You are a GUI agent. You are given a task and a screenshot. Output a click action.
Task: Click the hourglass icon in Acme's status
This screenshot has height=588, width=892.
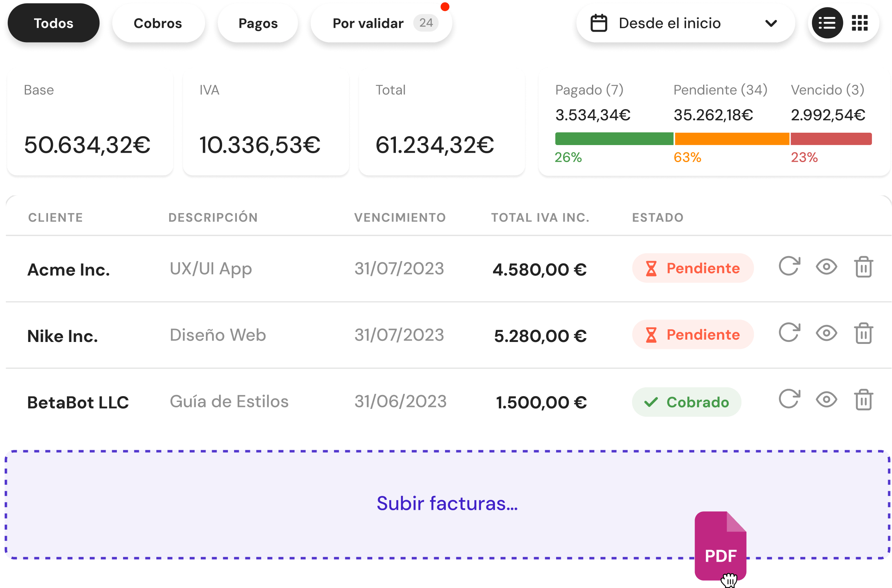651,268
